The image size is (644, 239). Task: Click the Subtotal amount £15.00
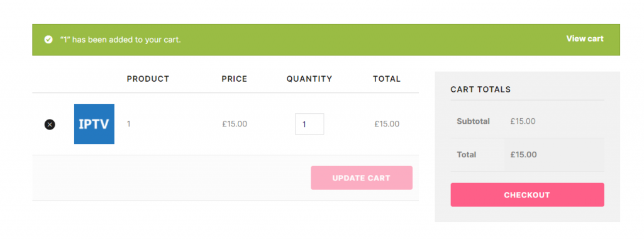click(523, 121)
